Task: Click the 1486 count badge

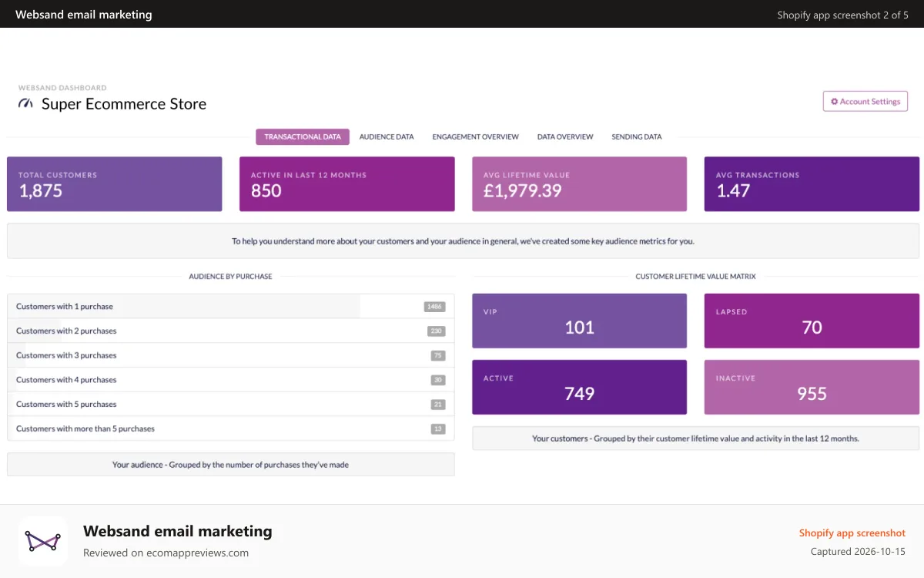Action: [x=434, y=307]
